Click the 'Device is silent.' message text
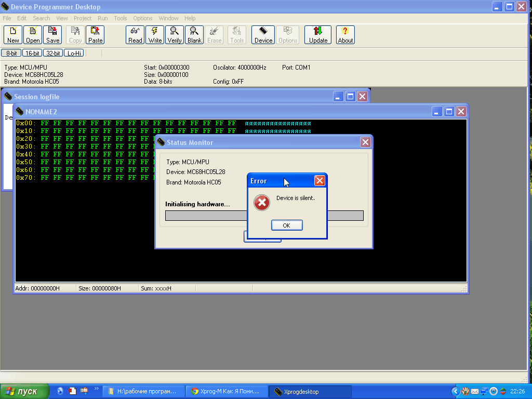This screenshot has width=532, height=399. click(296, 198)
